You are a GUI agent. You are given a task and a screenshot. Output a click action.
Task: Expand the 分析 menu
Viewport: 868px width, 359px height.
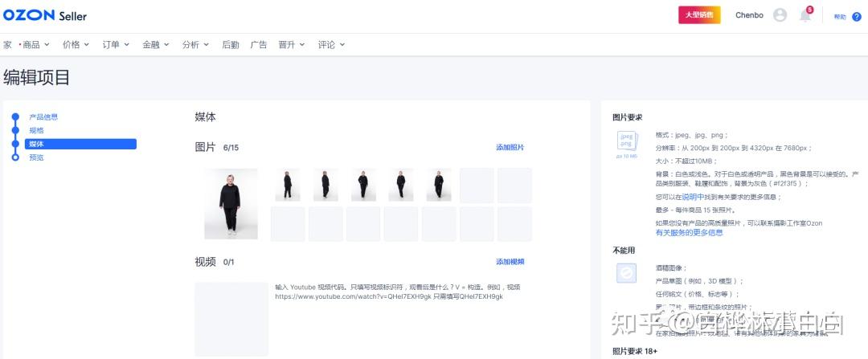[x=195, y=45]
